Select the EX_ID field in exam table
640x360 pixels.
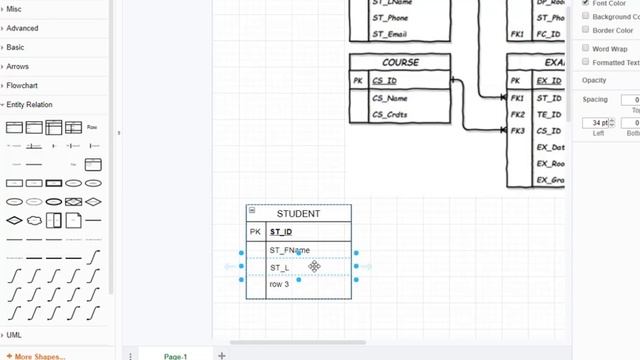[x=549, y=81]
